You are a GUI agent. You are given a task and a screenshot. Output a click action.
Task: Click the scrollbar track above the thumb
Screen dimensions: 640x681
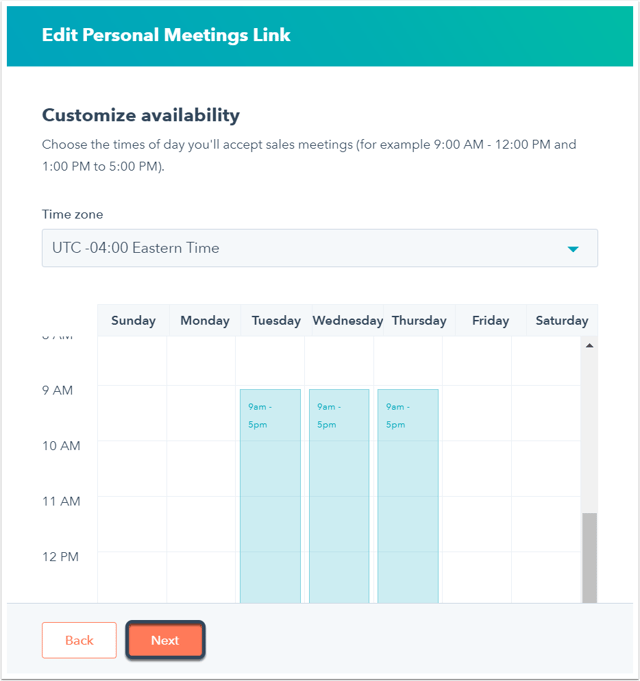click(589, 433)
